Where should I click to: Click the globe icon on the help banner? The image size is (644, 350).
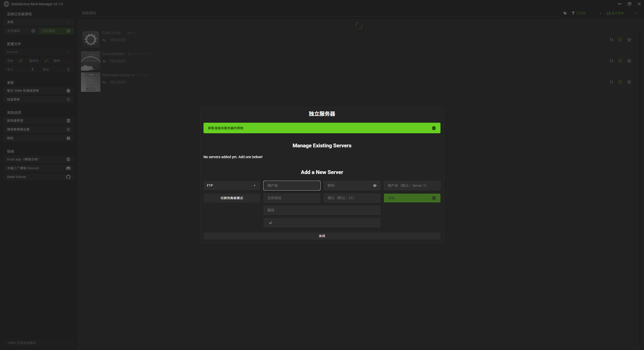coord(434,128)
